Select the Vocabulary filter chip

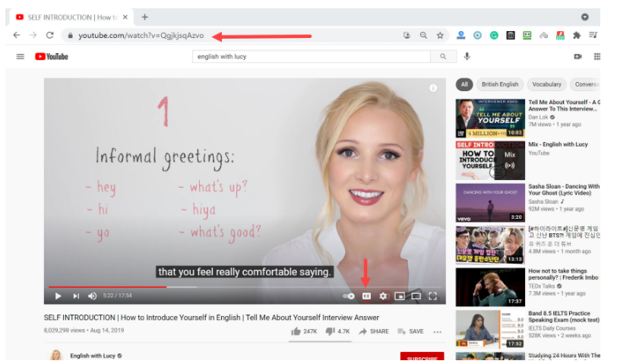[546, 84]
